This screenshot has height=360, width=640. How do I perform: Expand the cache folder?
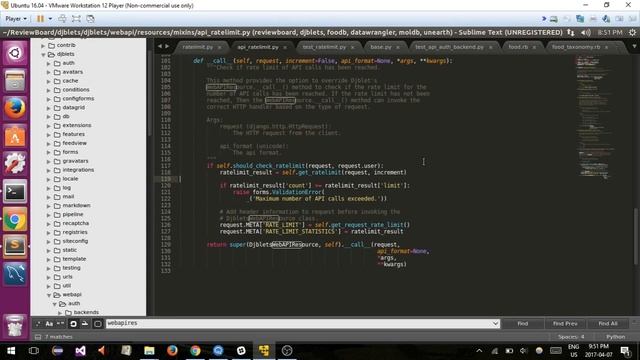pyautogui.click(x=49, y=81)
